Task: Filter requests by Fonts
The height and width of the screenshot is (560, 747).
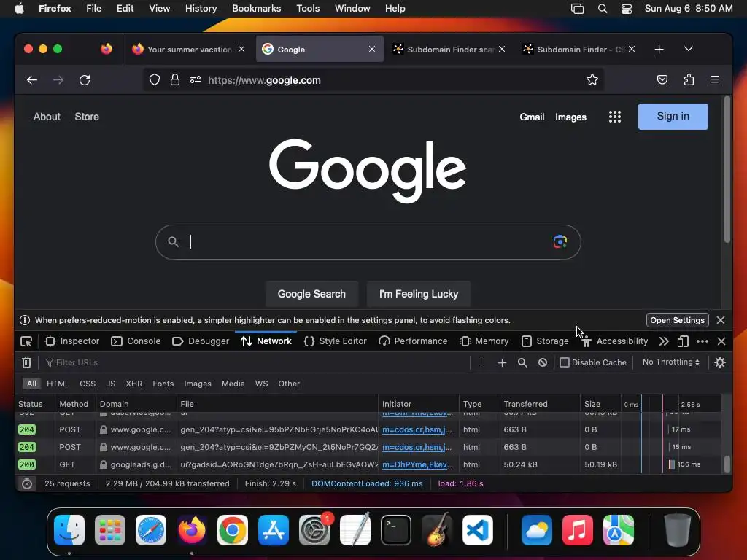Action: click(163, 384)
